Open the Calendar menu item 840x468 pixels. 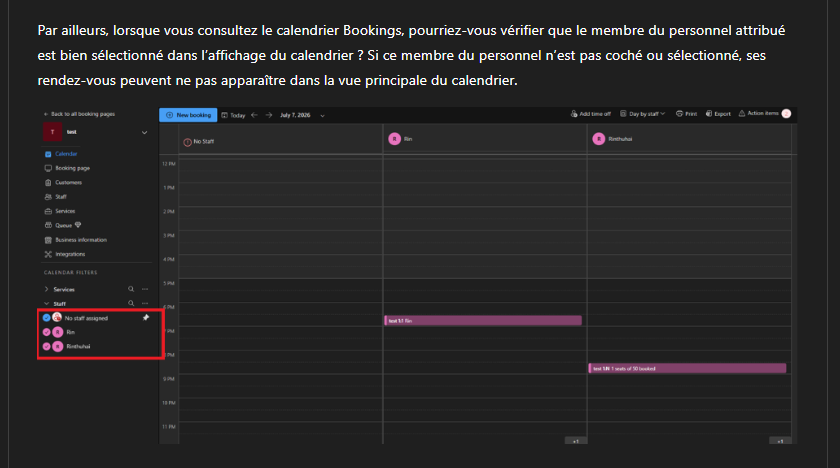pos(66,154)
